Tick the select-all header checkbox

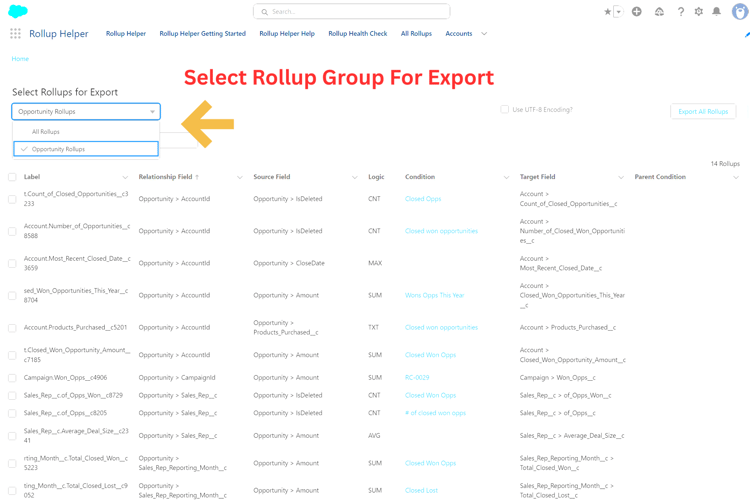(12, 177)
